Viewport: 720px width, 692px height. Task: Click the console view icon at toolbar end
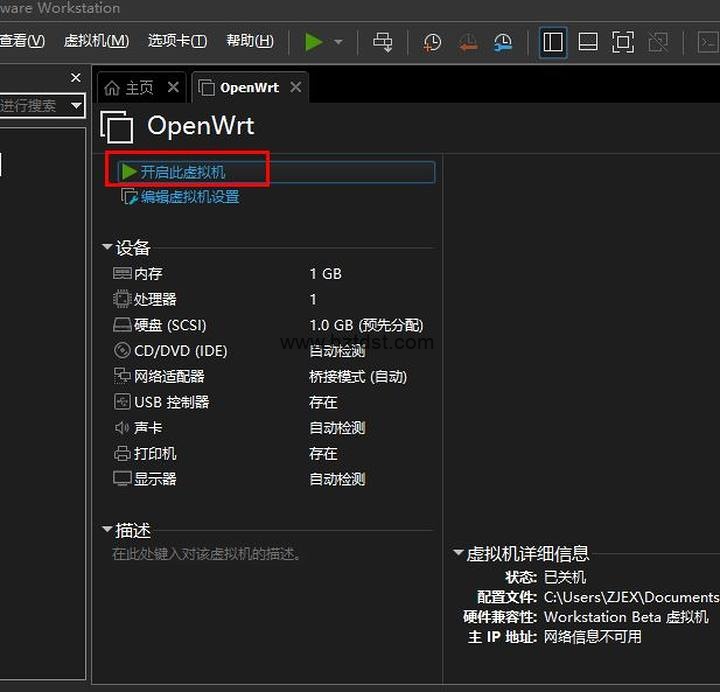coord(709,42)
